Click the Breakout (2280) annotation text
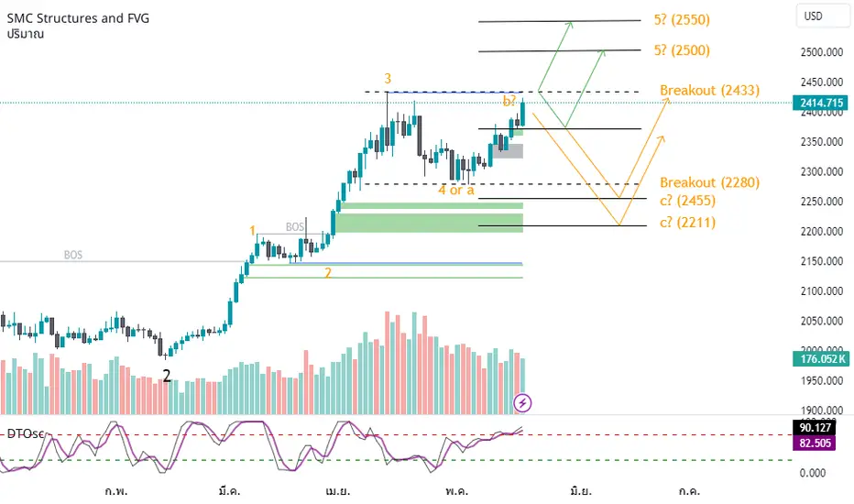The height and width of the screenshot is (504, 854). click(x=709, y=182)
